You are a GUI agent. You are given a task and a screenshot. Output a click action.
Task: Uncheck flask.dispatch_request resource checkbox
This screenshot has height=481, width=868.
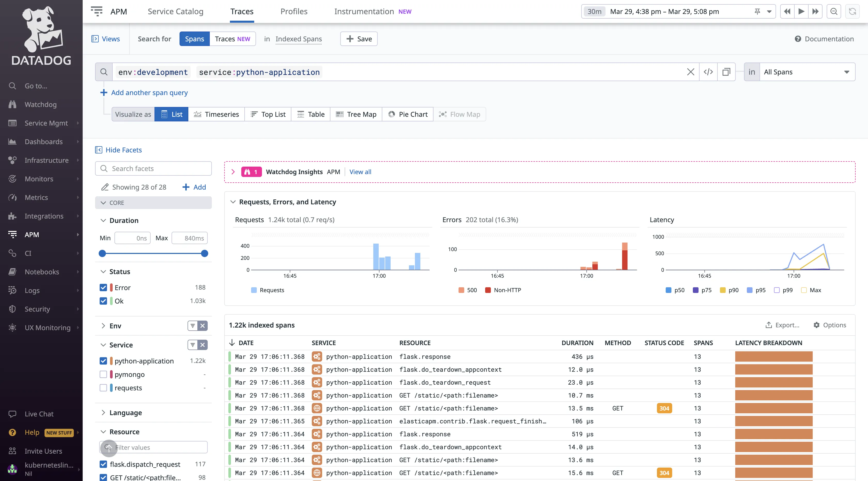103,464
